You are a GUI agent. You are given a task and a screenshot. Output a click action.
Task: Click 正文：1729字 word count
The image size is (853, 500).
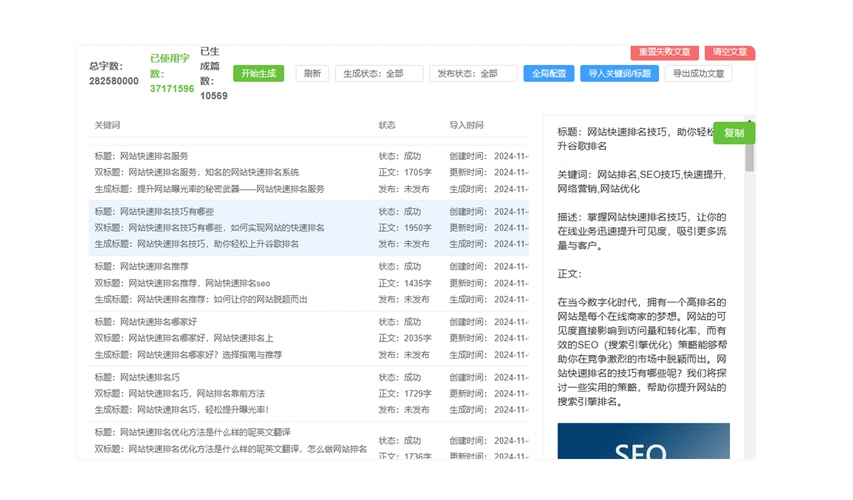pos(405,393)
